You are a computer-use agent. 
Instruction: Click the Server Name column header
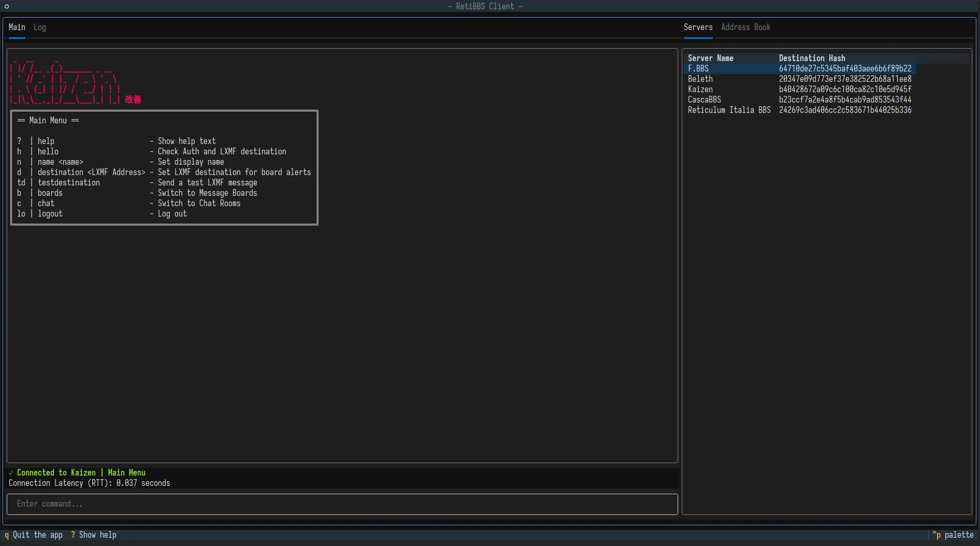point(710,58)
